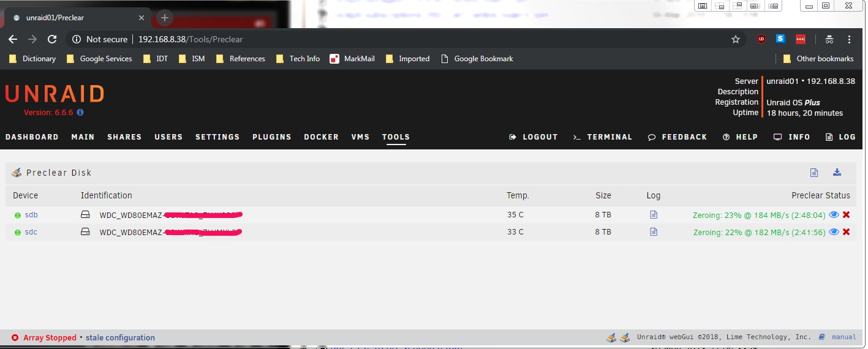Open the log icon for sdc disk
Screen dimensions: 868x349
pos(654,232)
